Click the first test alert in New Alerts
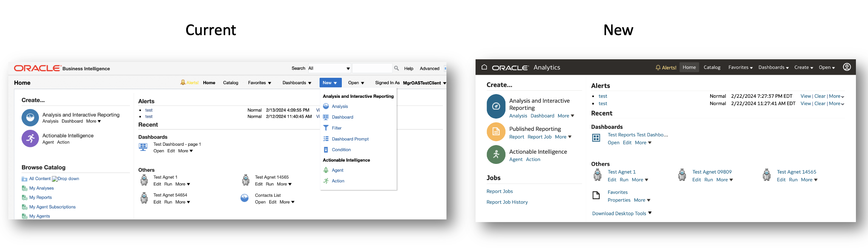This screenshot has height=250, width=868. [602, 96]
